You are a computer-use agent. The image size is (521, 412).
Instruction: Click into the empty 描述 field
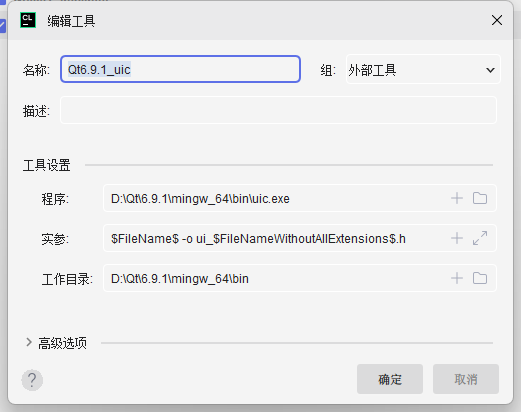pos(278,110)
